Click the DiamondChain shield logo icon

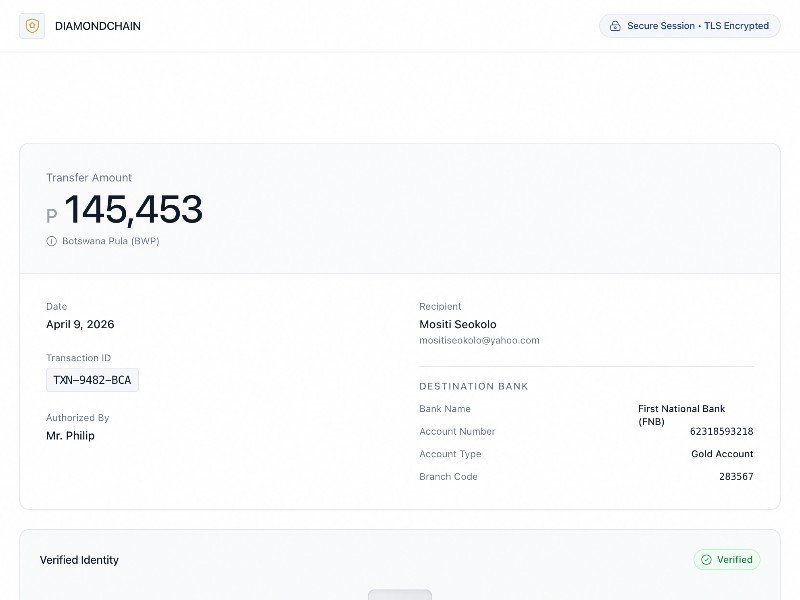[32, 26]
